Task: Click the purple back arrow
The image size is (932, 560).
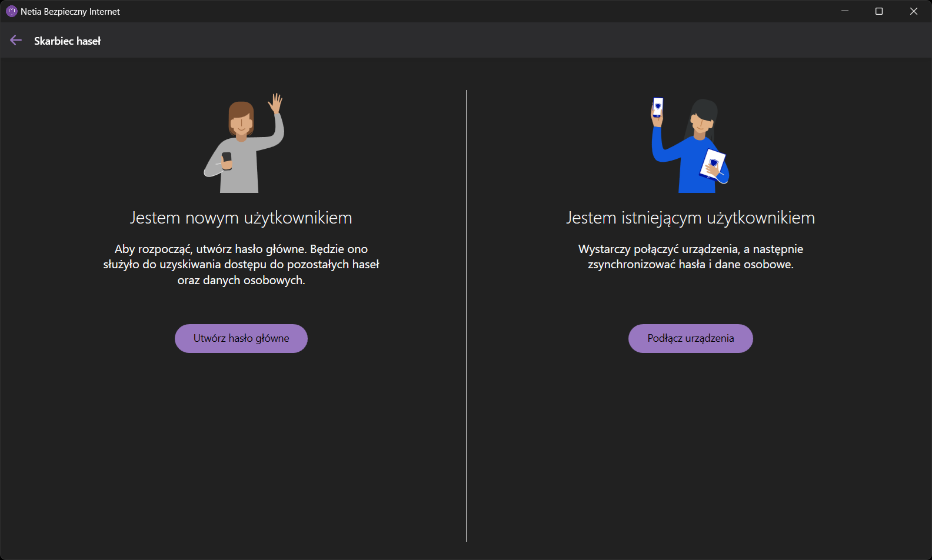Action: [16, 40]
